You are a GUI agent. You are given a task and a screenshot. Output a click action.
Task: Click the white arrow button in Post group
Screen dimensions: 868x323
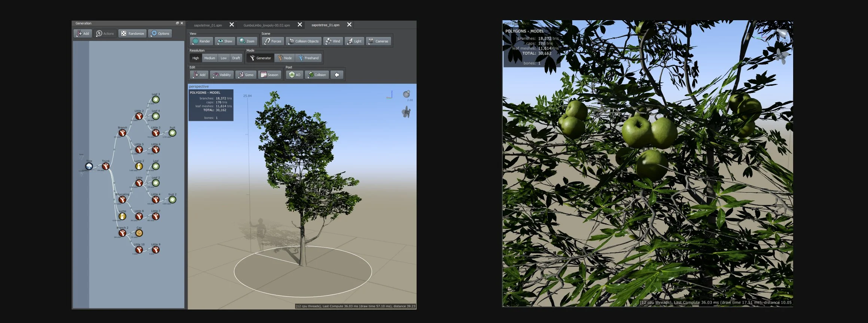point(337,75)
